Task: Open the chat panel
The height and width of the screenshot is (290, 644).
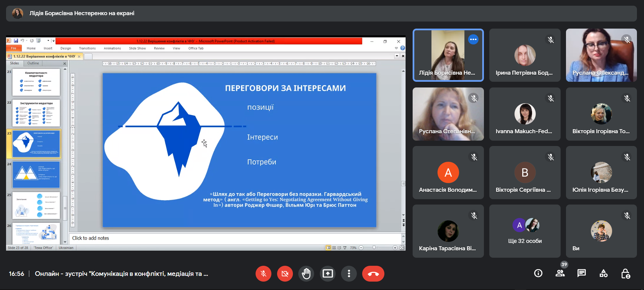Action: coord(581,273)
